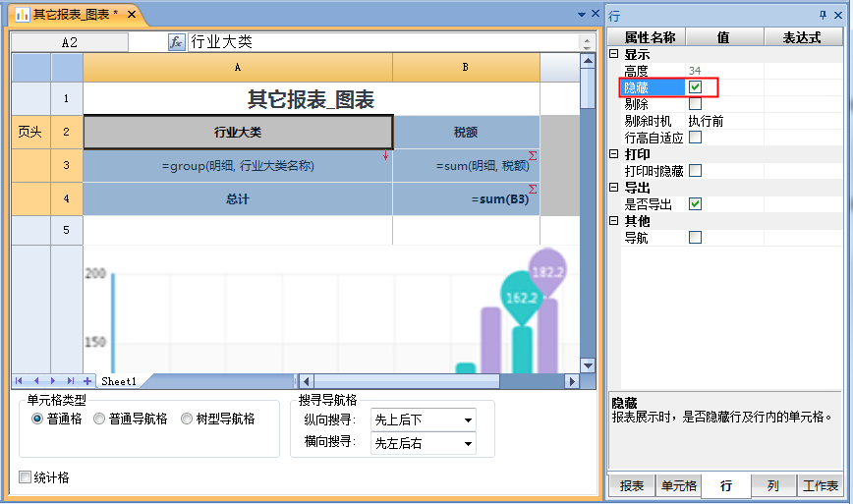The height and width of the screenshot is (504, 853).
Task: Click the A2 cell name box
Action: 69,42
